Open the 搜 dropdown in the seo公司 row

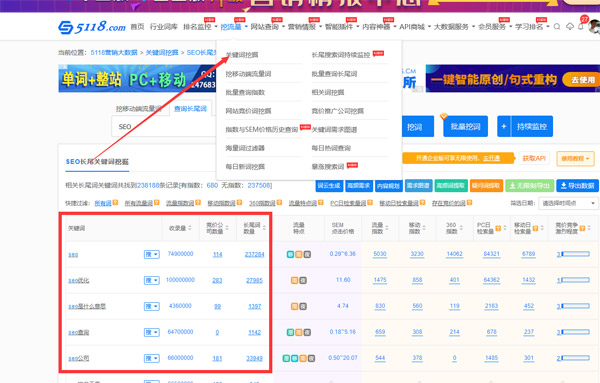point(152,359)
